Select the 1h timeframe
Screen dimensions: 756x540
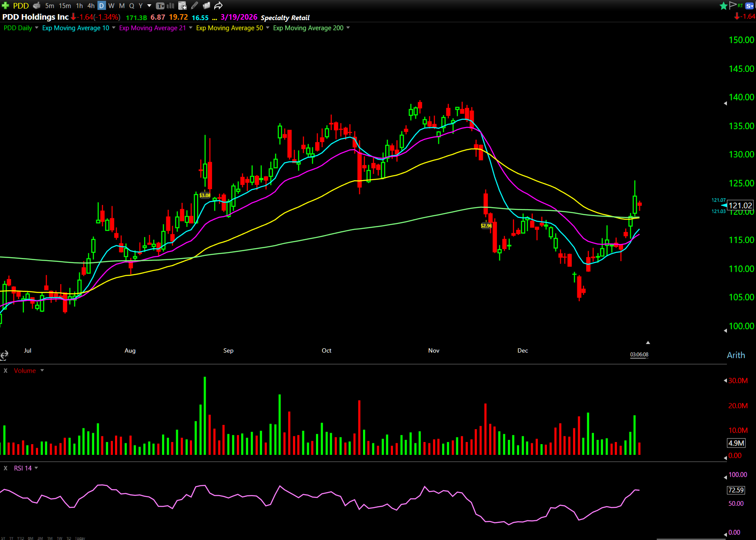point(79,6)
